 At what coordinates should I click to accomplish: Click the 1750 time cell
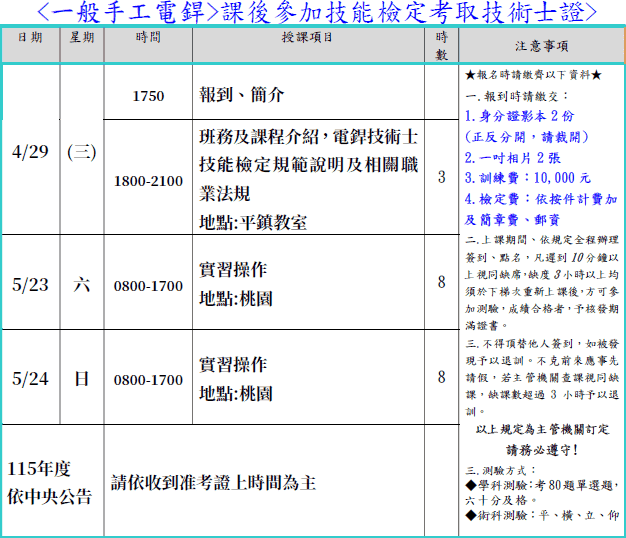tap(148, 96)
